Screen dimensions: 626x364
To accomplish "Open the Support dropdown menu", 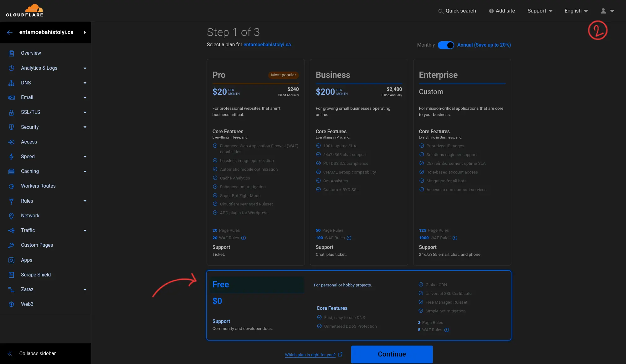I will (540, 11).
